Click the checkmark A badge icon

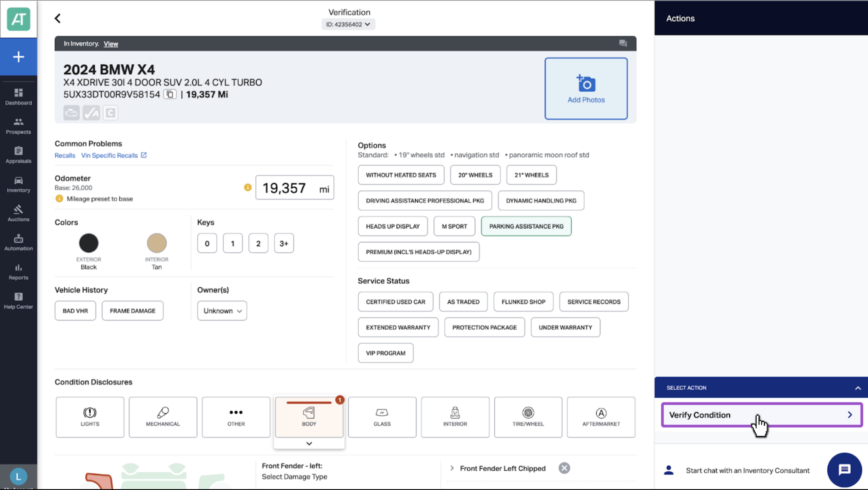tap(91, 113)
